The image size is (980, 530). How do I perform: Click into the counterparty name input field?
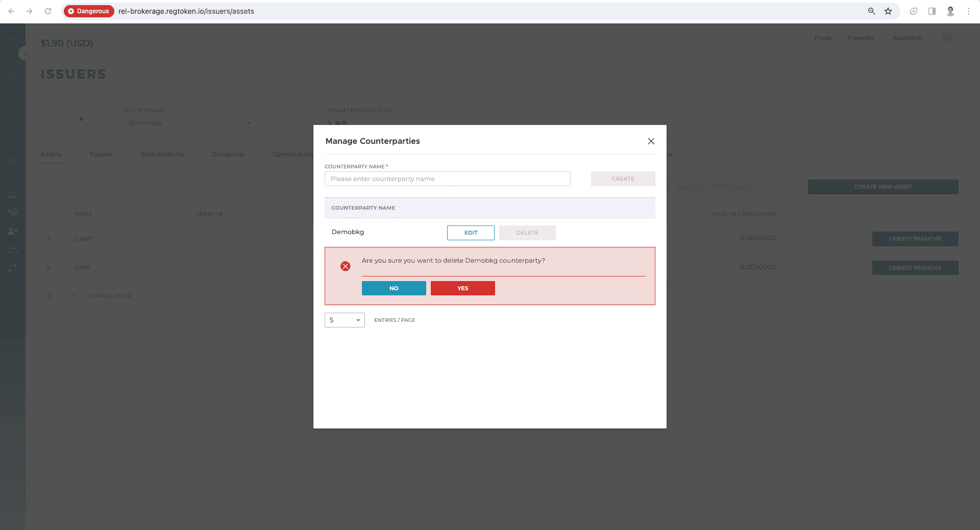tap(448, 179)
